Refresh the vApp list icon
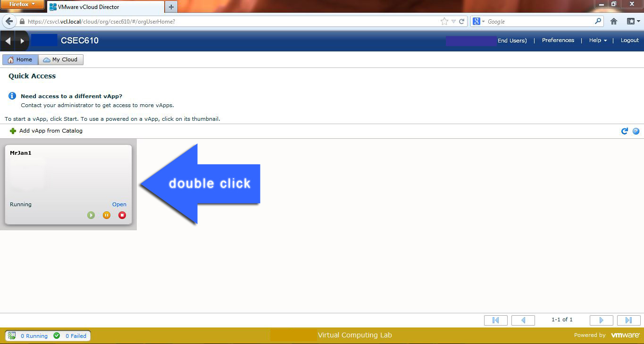Viewport: 644px width, 344px height. tap(625, 131)
